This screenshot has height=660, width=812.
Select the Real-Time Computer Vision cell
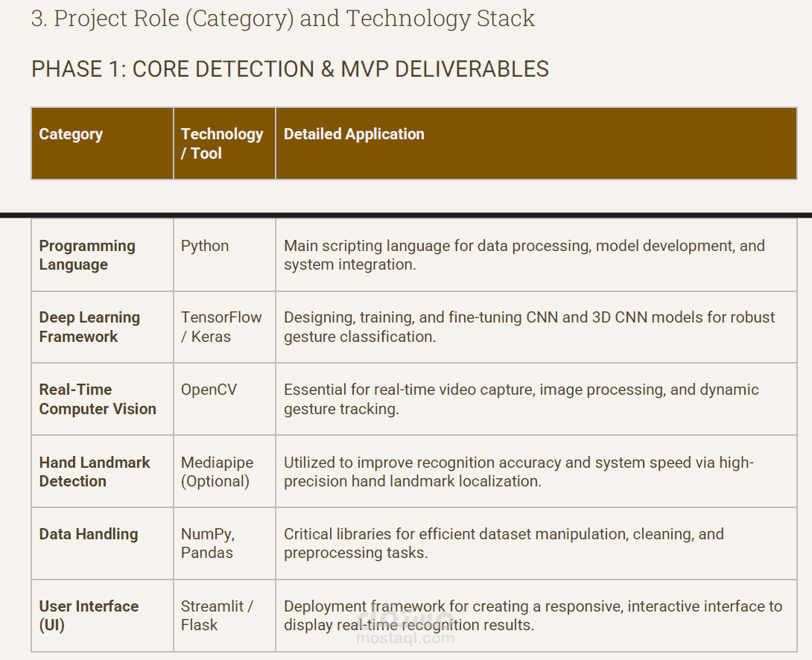click(98, 399)
